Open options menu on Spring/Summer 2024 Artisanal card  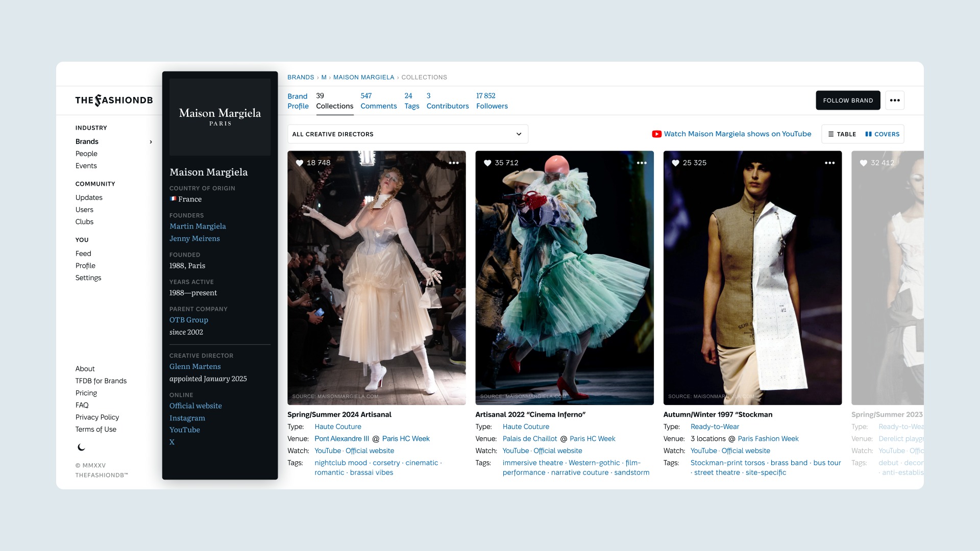pyautogui.click(x=454, y=163)
